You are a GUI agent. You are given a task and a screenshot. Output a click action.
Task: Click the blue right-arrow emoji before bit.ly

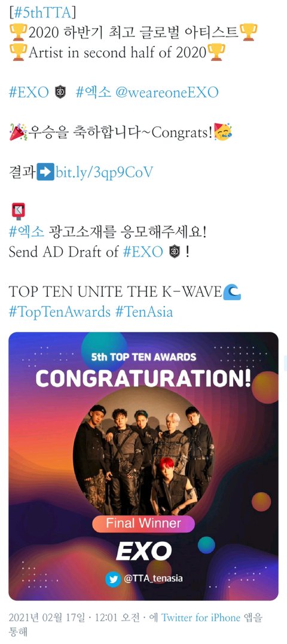[x=45, y=172]
